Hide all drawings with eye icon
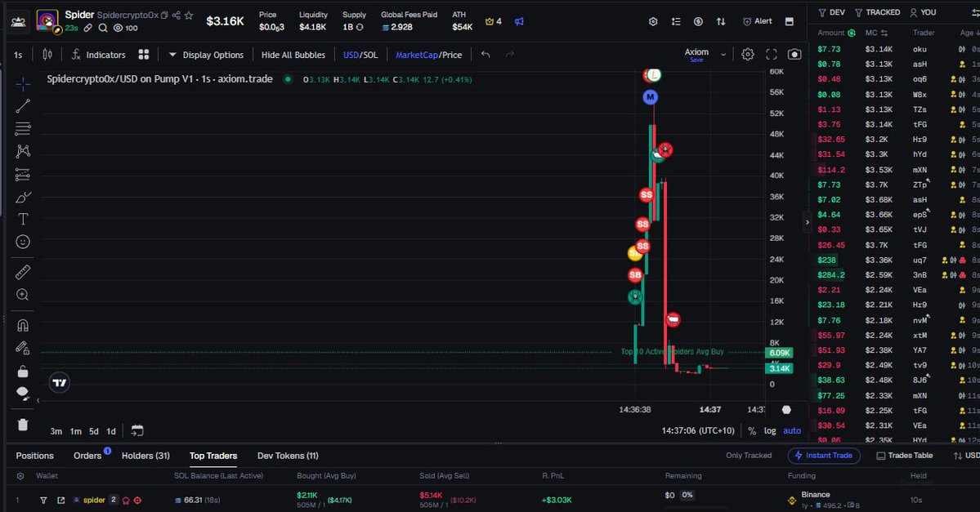 [23, 394]
